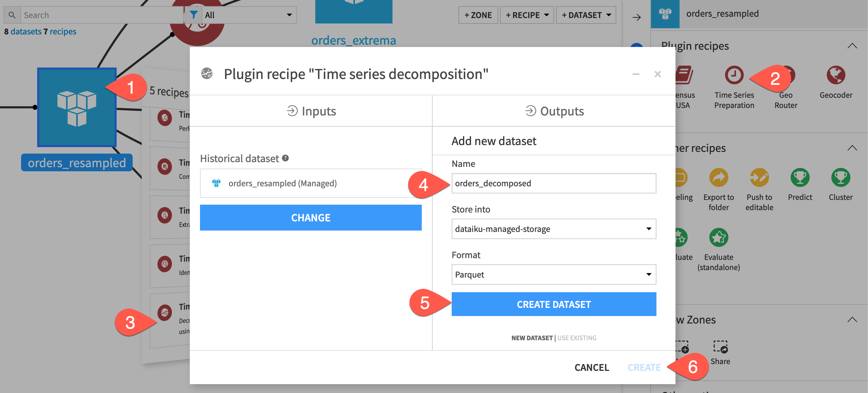Switch to the Outputs tab
The image size is (868, 393).
(555, 111)
